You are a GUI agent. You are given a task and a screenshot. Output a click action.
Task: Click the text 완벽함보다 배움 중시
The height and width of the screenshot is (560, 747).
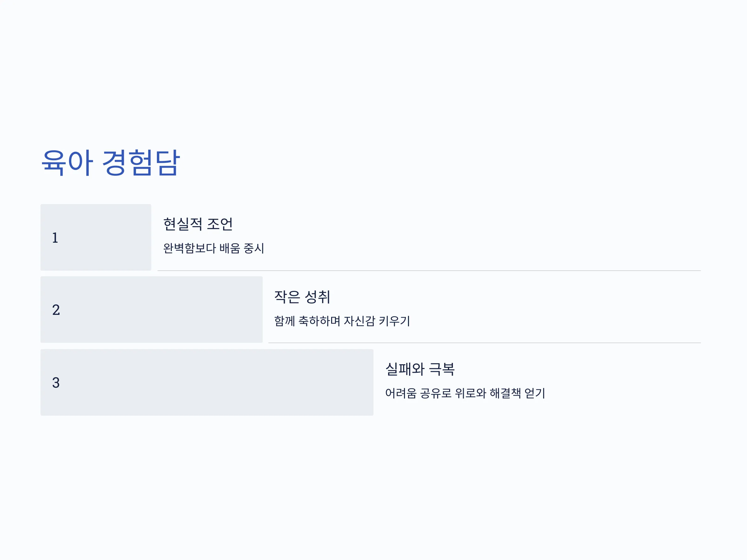(x=214, y=248)
